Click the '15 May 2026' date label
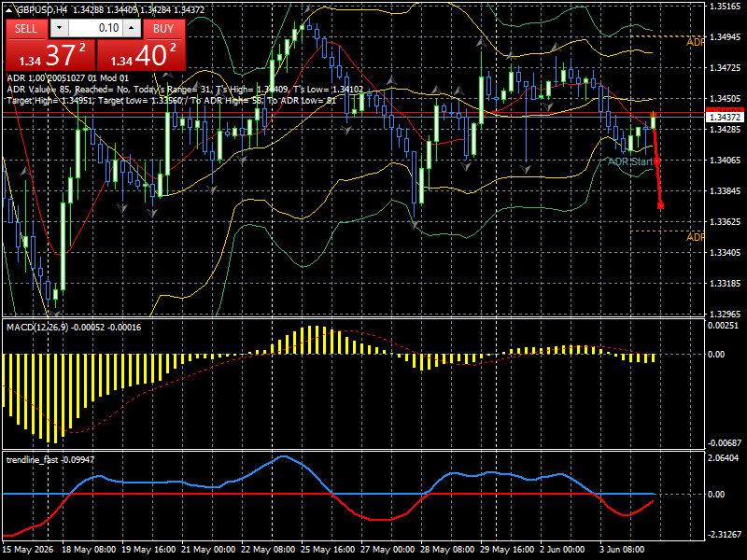The height and width of the screenshot is (560, 747). click(28, 550)
